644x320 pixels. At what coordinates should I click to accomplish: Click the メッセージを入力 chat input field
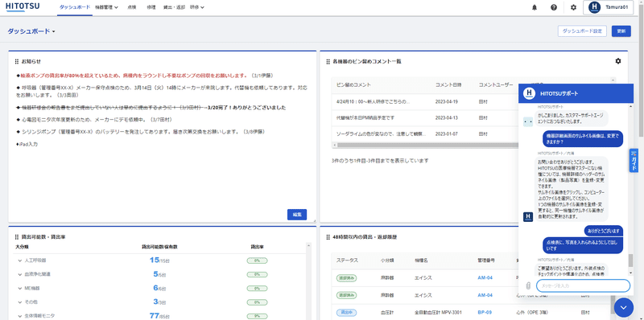click(x=583, y=285)
